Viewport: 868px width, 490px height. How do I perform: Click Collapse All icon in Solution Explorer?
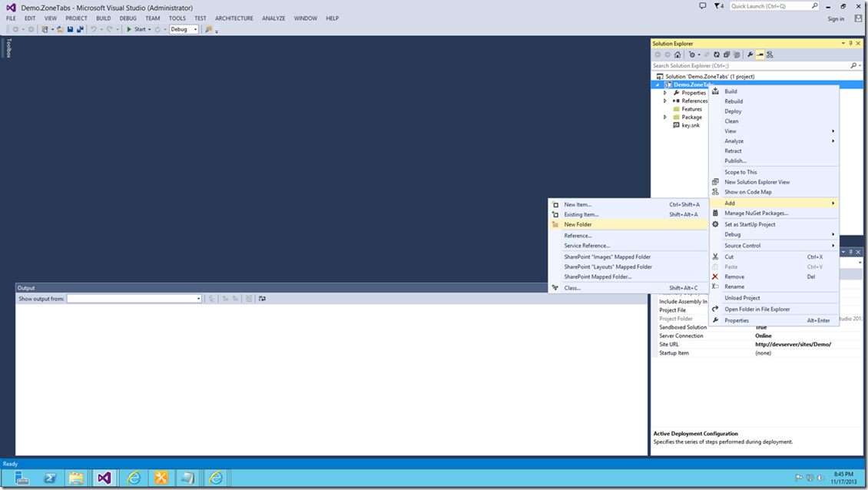click(x=727, y=55)
